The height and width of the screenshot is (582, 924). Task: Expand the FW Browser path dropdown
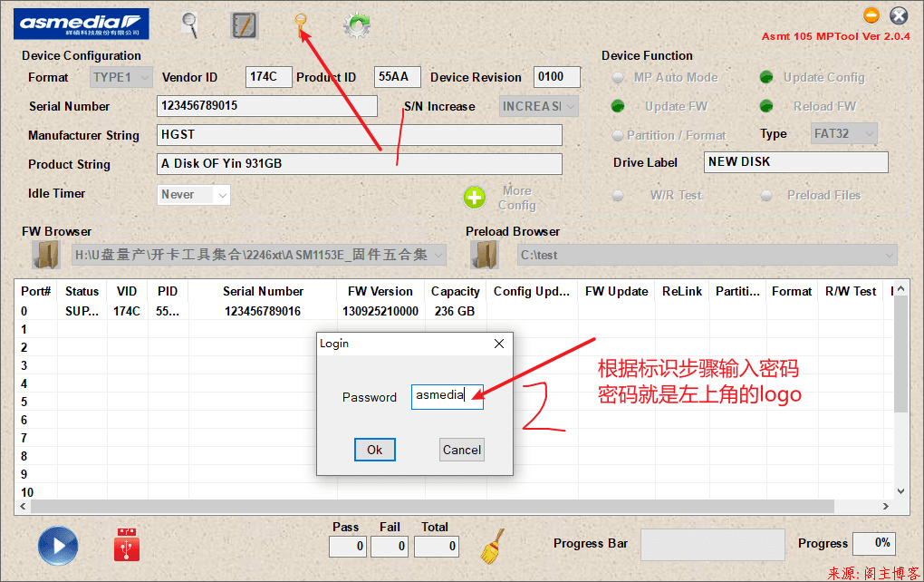click(x=438, y=255)
